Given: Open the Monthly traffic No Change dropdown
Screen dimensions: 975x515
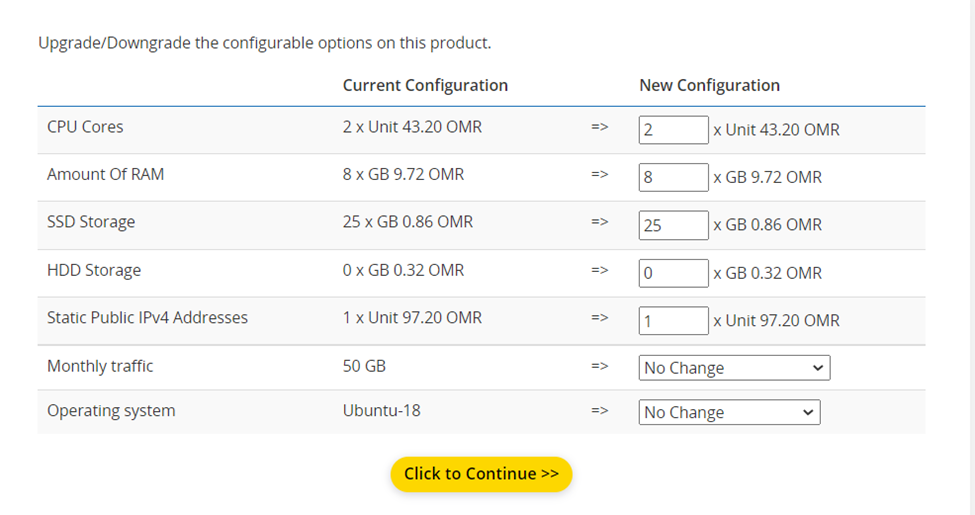Looking at the screenshot, I should (x=734, y=368).
